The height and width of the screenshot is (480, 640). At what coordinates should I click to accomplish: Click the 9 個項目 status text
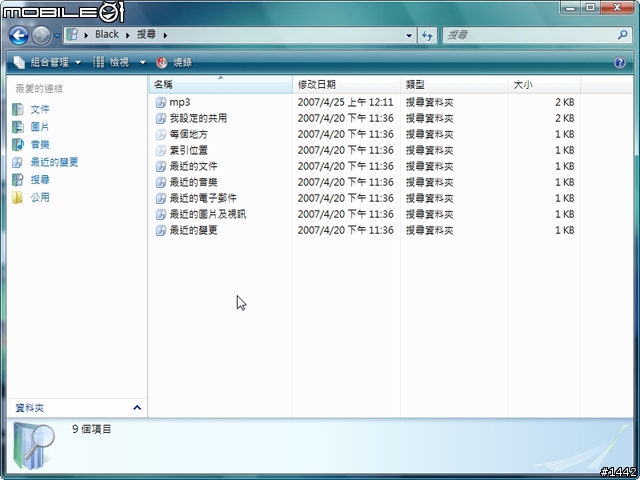(92, 429)
